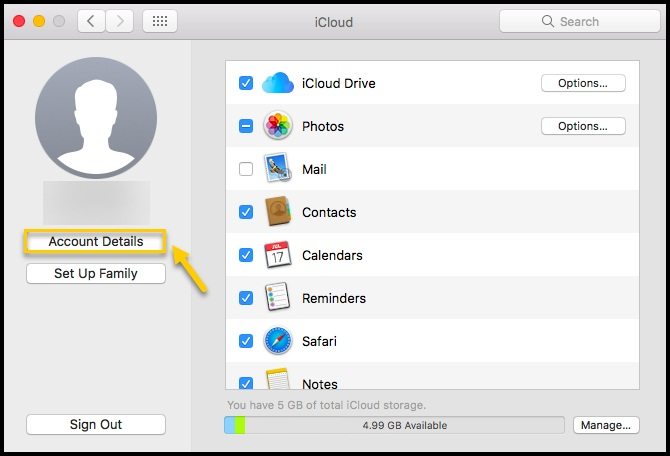
Task: Close the window with the red button
Action: click(x=19, y=21)
